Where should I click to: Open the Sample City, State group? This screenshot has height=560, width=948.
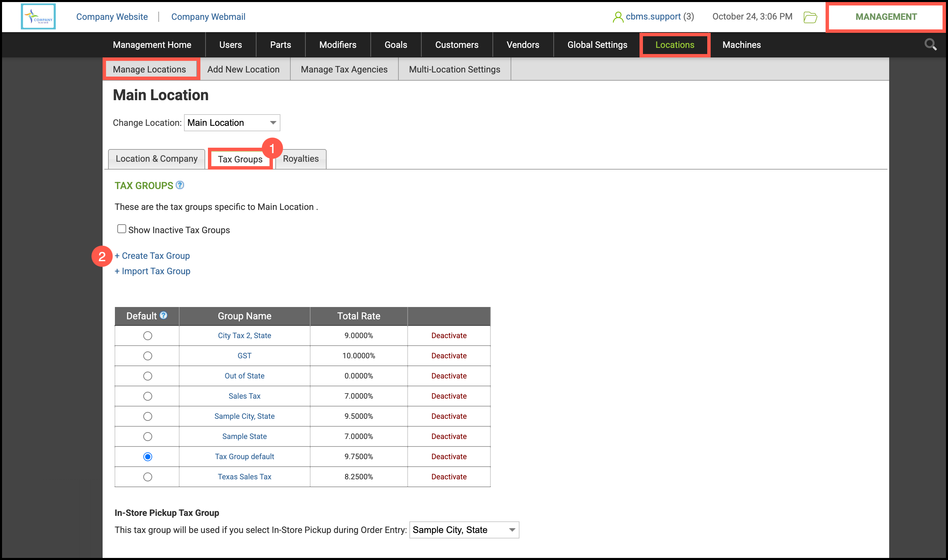point(244,416)
